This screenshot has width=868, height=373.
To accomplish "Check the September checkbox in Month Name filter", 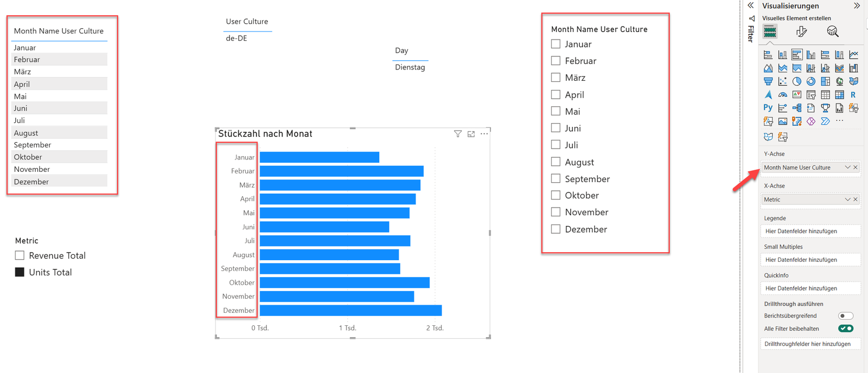I will click(555, 178).
